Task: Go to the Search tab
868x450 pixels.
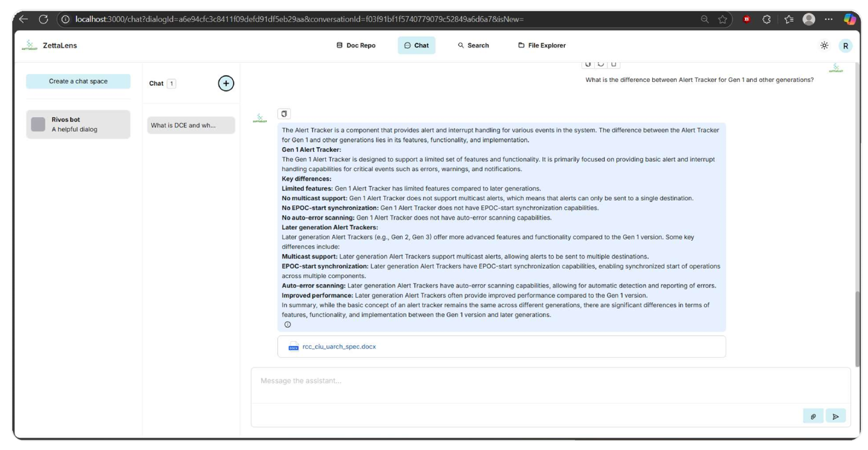Action: [473, 45]
